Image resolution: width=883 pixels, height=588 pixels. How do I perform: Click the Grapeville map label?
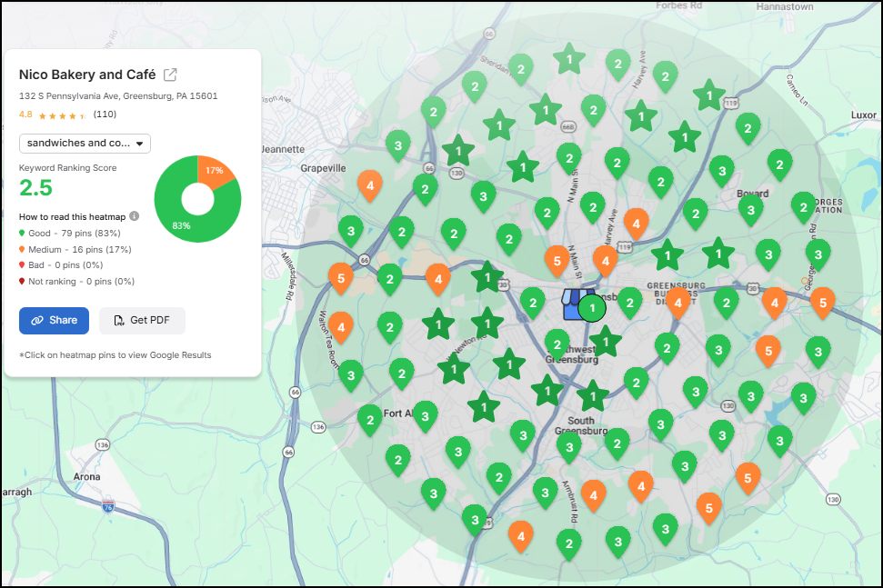click(323, 168)
